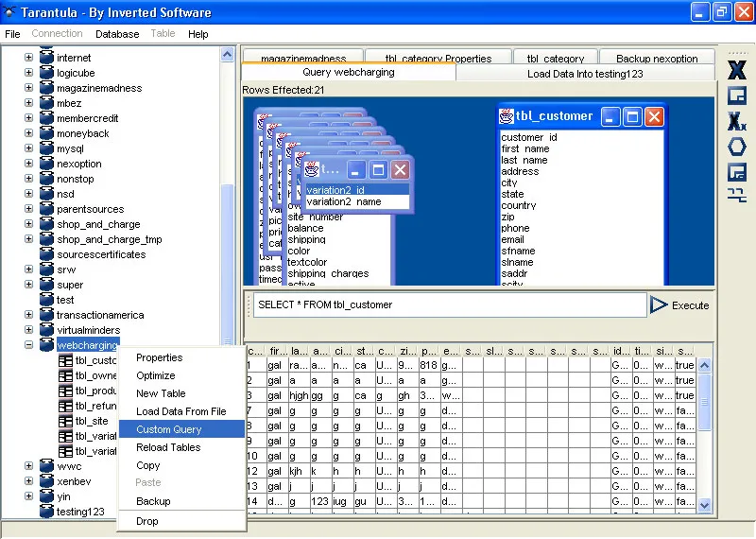The image size is (756, 539).
Task: Click the mysql database icon
Action: (46, 148)
